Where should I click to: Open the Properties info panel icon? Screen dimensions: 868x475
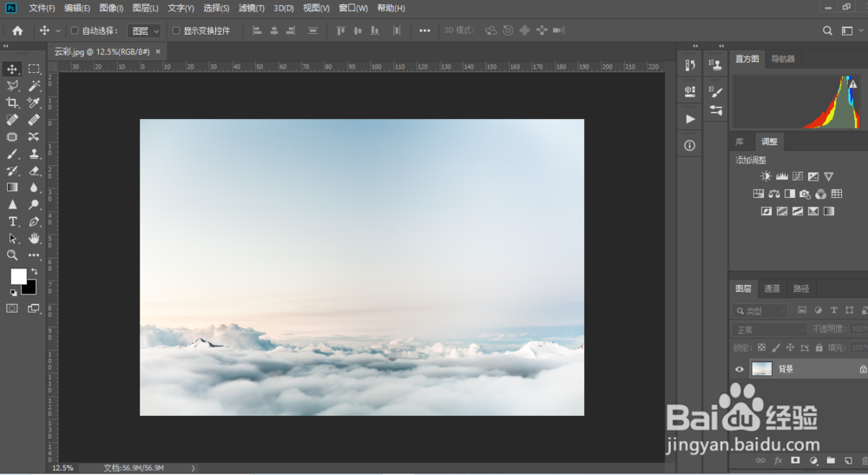(689, 146)
